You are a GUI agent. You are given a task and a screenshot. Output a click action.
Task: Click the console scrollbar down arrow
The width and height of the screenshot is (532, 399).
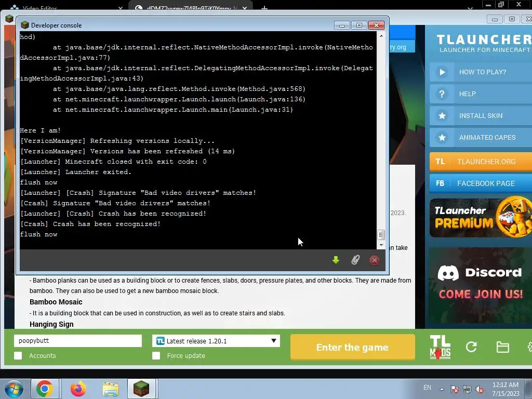[381, 245]
